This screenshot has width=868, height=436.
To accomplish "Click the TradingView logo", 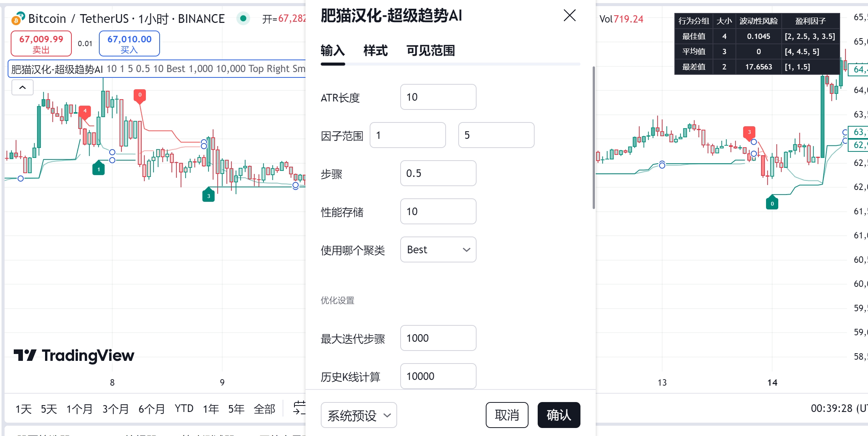I will pos(74,355).
